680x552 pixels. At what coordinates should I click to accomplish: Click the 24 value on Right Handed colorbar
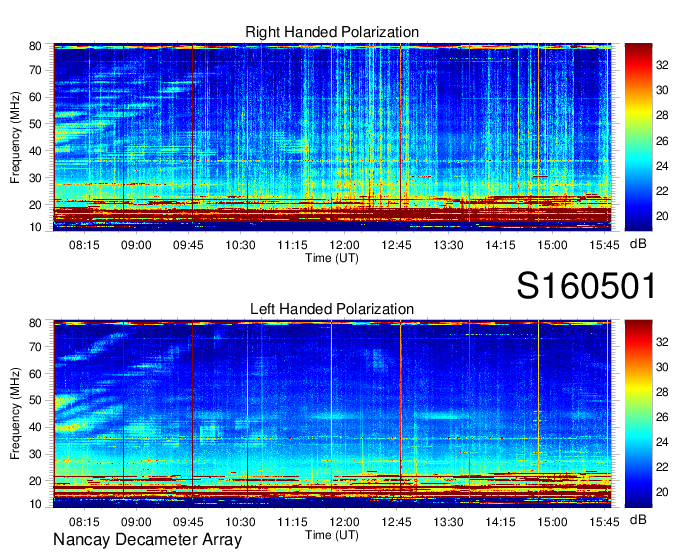coord(662,166)
